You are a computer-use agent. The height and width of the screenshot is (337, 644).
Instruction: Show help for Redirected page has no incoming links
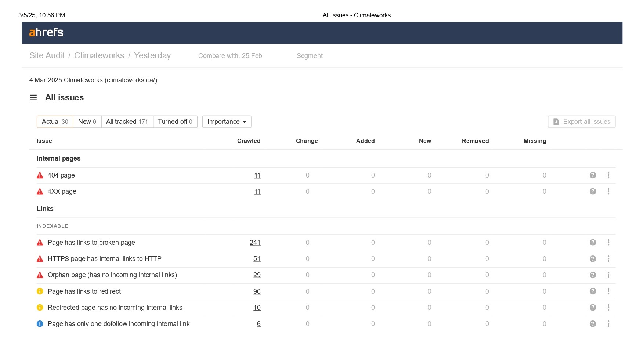tap(593, 308)
